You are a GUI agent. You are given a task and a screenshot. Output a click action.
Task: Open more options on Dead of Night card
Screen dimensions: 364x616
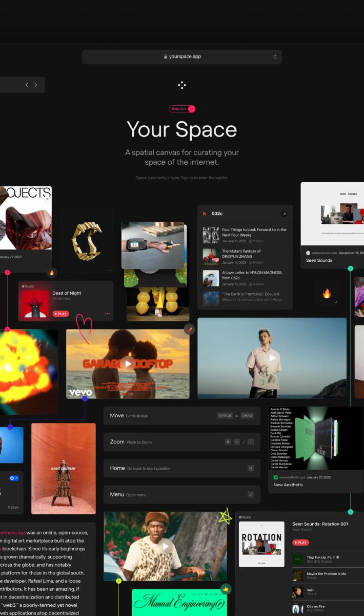107,314
